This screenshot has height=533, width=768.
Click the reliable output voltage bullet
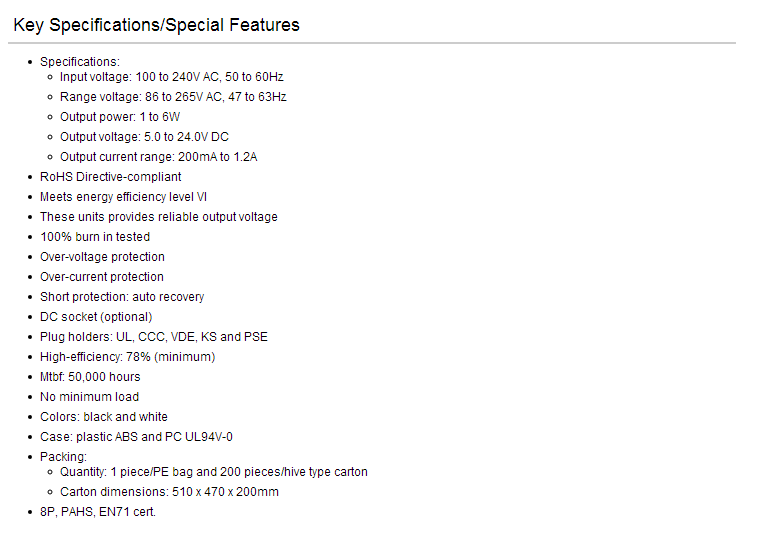pyautogui.click(x=159, y=217)
